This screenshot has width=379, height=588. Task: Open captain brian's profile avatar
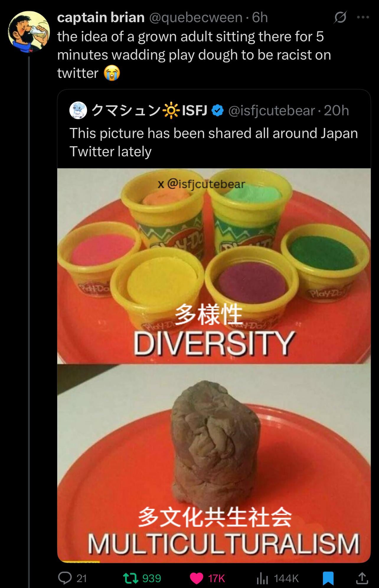pyautogui.click(x=29, y=32)
